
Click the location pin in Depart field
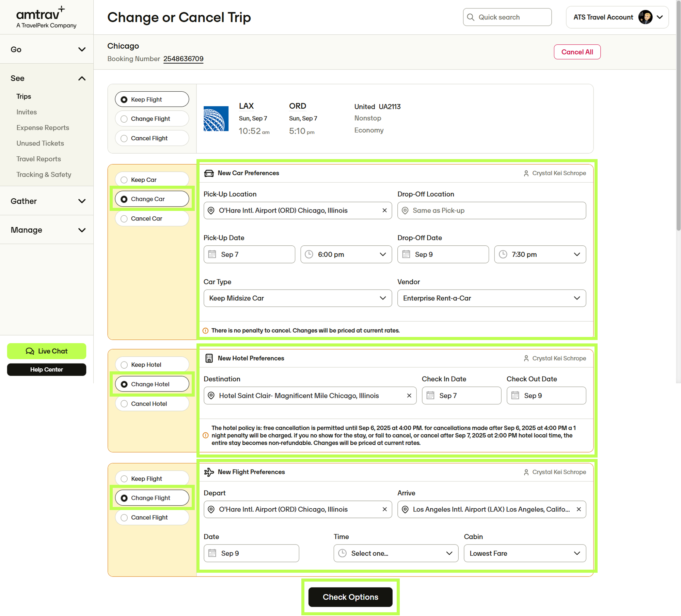tap(211, 509)
